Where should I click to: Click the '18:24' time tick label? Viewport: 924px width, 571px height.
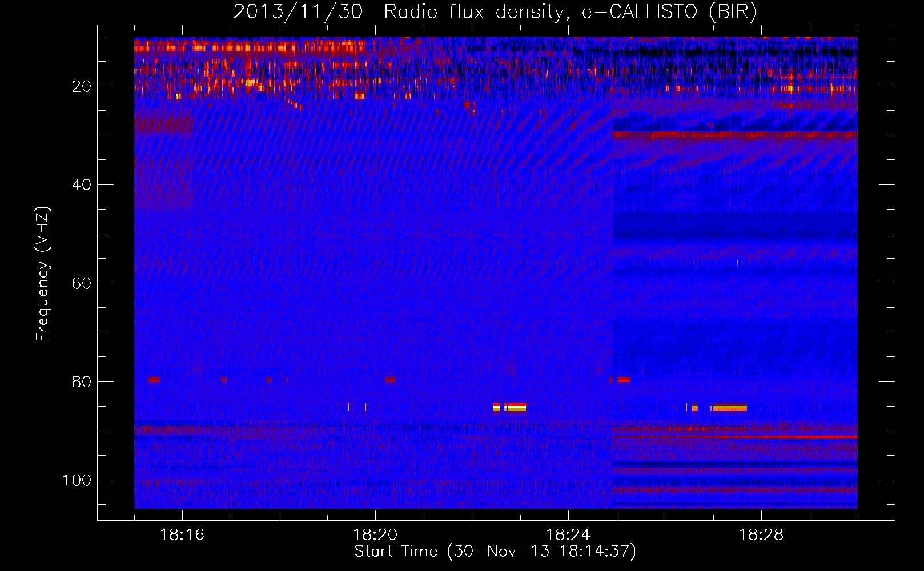pos(568,535)
